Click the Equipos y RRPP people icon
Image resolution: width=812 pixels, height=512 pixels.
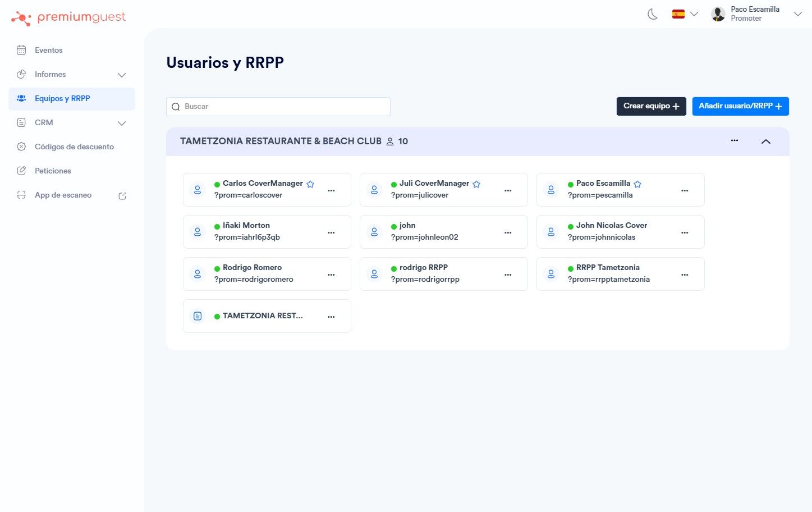[21, 98]
